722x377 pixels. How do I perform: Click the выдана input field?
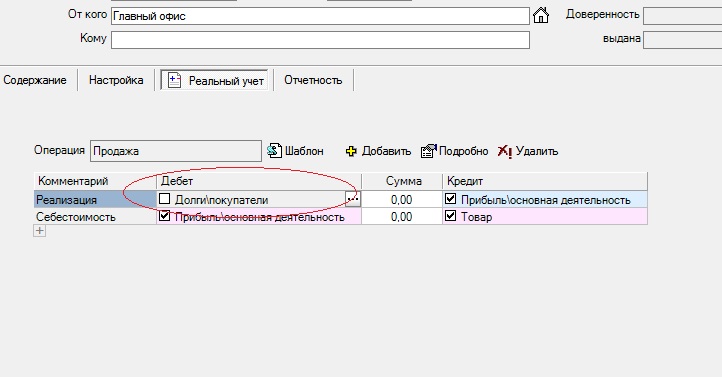pos(682,40)
